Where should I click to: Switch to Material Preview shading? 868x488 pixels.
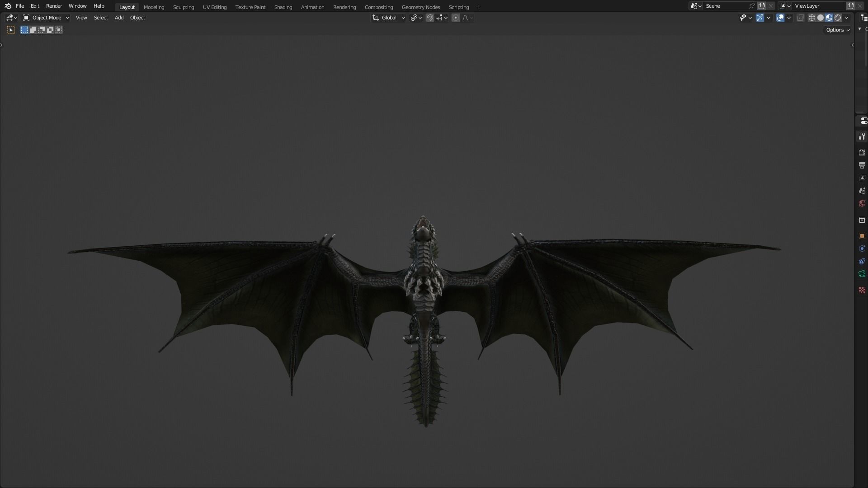coord(829,18)
